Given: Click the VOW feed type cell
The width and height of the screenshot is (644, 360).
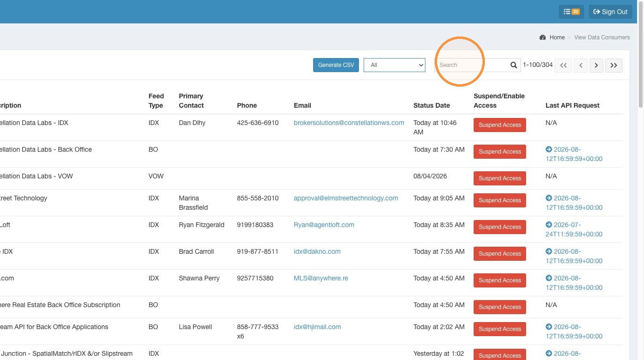Looking at the screenshot, I should [x=156, y=176].
